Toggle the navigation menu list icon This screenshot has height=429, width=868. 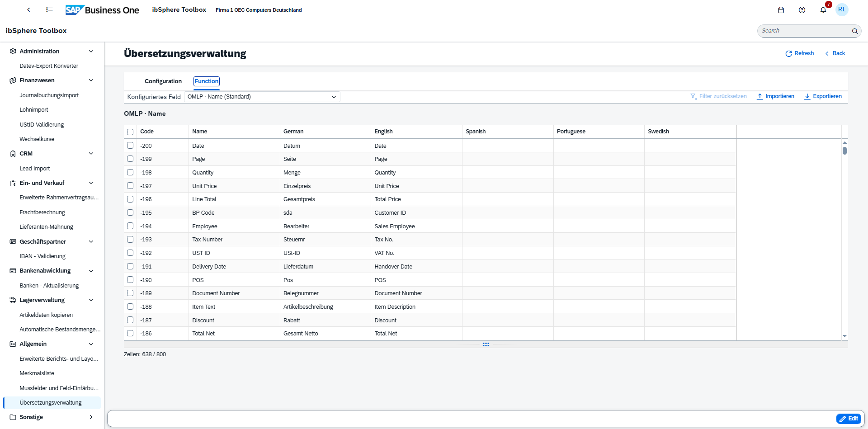(x=50, y=9)
